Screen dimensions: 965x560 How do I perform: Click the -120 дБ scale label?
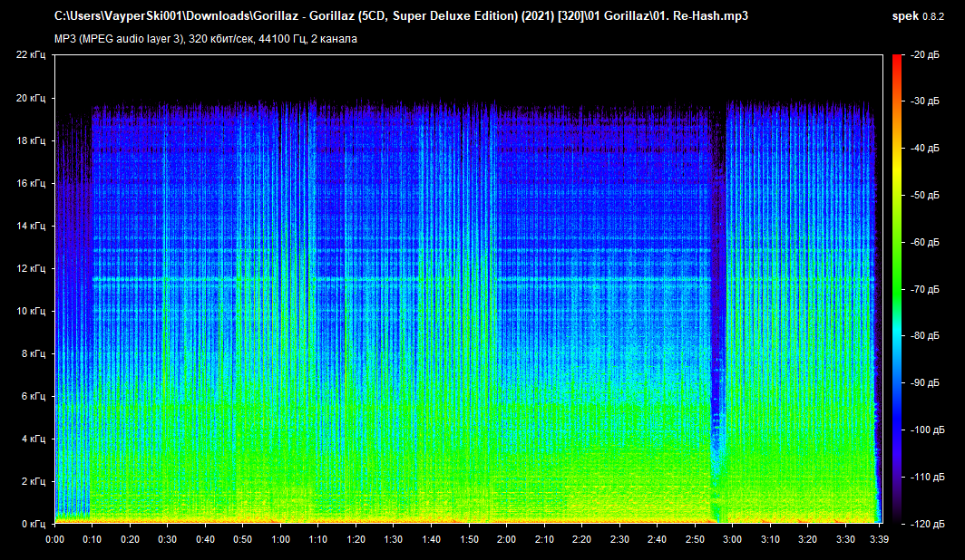tap(923, 524)
